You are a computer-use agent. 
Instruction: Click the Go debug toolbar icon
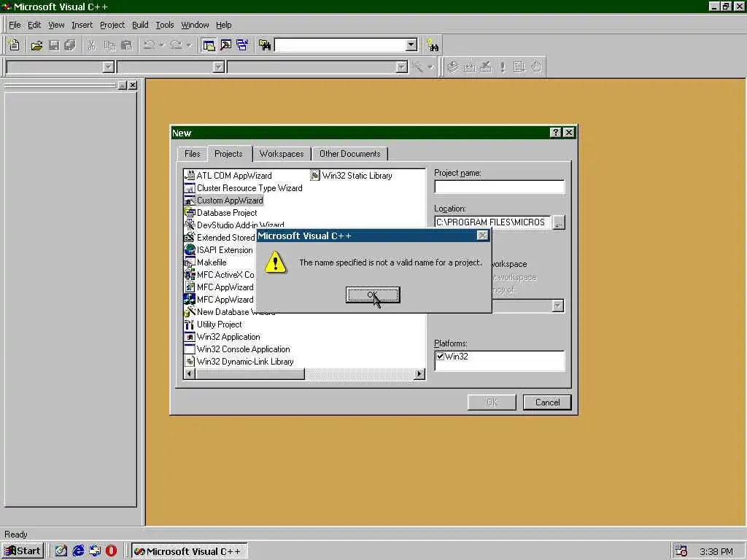(519, 67)
